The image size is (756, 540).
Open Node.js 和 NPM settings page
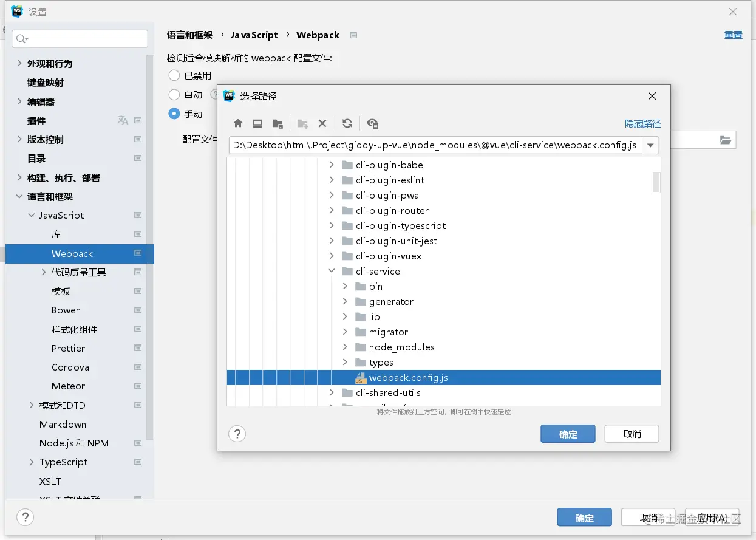pyautogui.click(x=74, y=443)
